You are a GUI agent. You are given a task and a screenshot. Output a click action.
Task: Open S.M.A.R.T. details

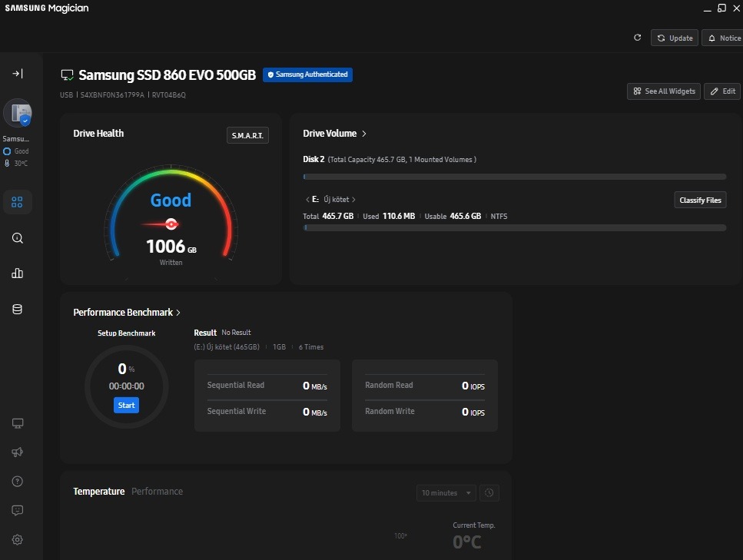tap(247, 135)
